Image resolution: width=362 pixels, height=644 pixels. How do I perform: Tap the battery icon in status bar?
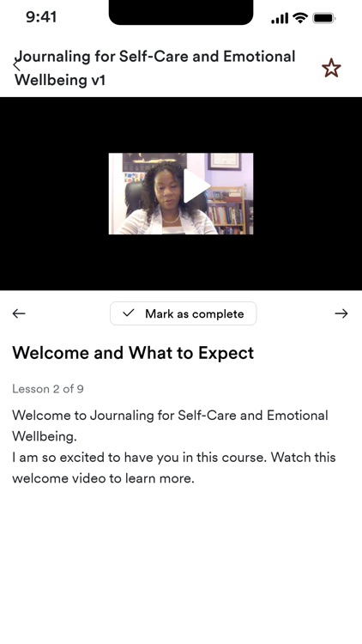click(x=324, y=18)
